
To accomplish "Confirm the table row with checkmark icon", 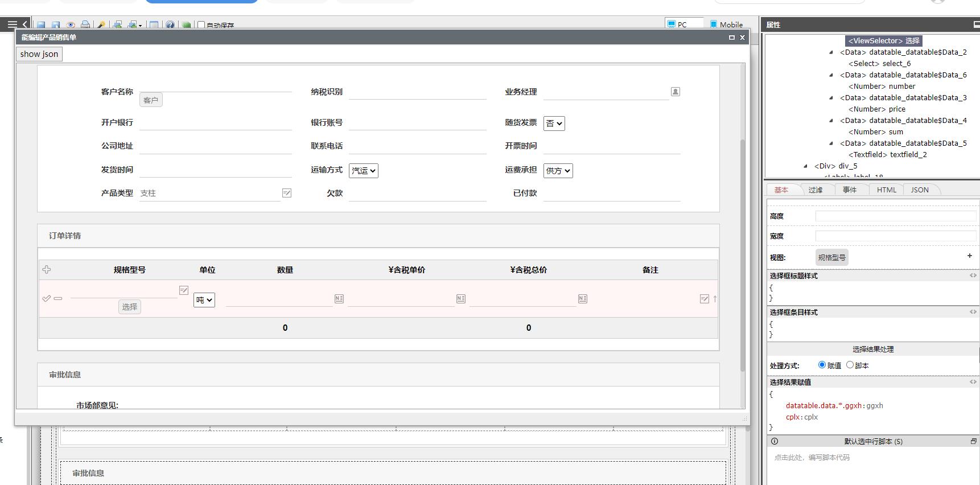I will click(47, 298).
